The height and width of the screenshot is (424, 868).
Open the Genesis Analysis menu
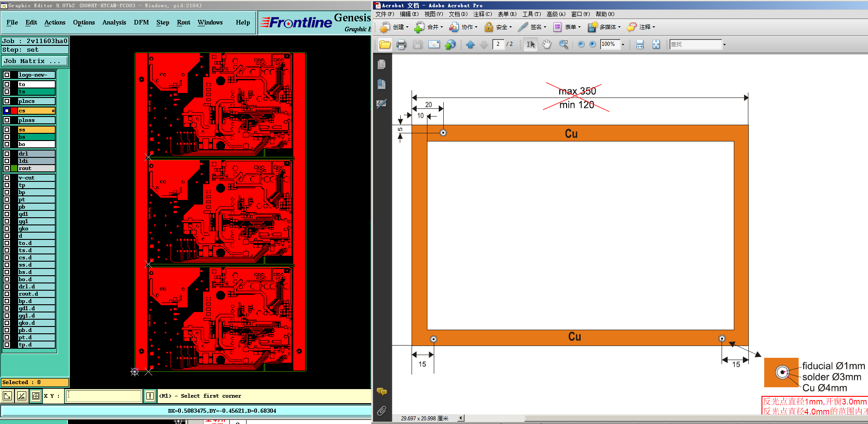point(114,23)
